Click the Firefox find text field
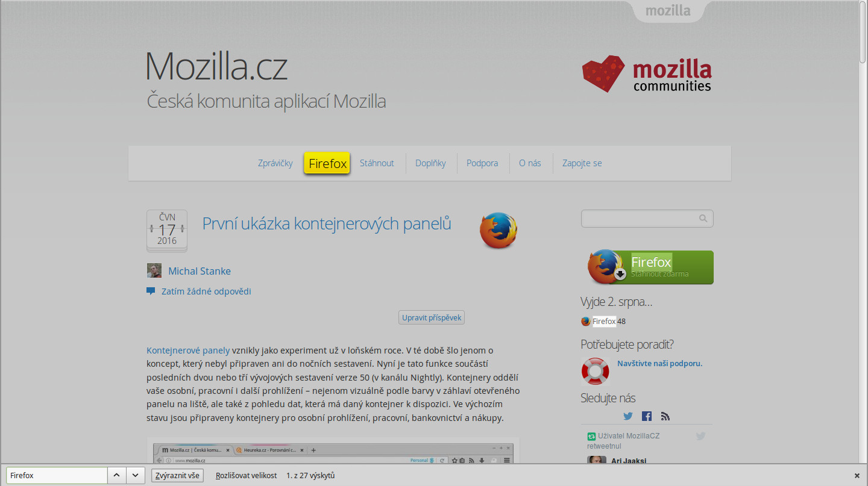Image resolution: width=868 pixels, height=486 pixels. click(57, 475)
